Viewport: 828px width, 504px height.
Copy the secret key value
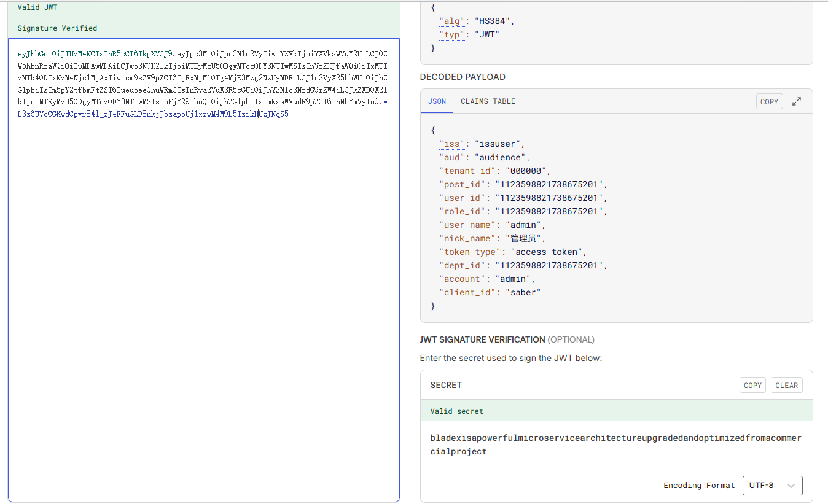coord(752,386)
